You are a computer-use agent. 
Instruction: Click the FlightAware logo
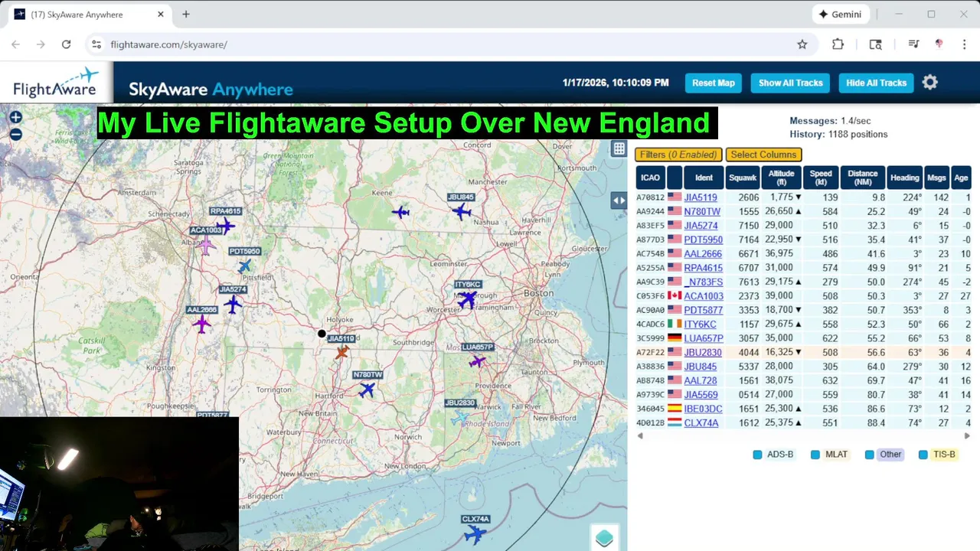coord(57,83)
